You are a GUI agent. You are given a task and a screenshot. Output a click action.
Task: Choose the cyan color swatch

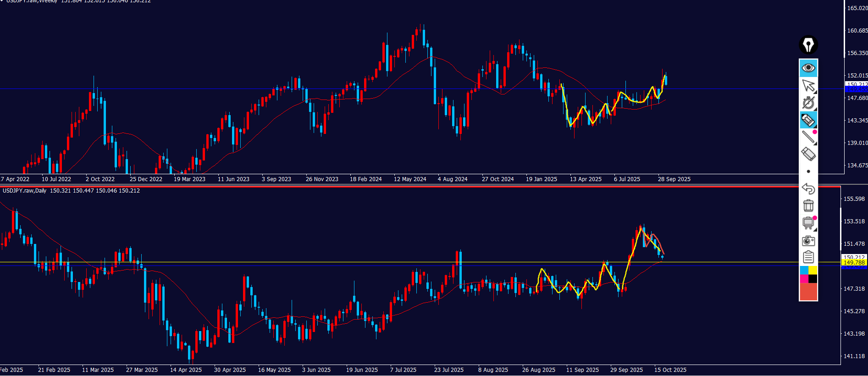pos(804,270)
